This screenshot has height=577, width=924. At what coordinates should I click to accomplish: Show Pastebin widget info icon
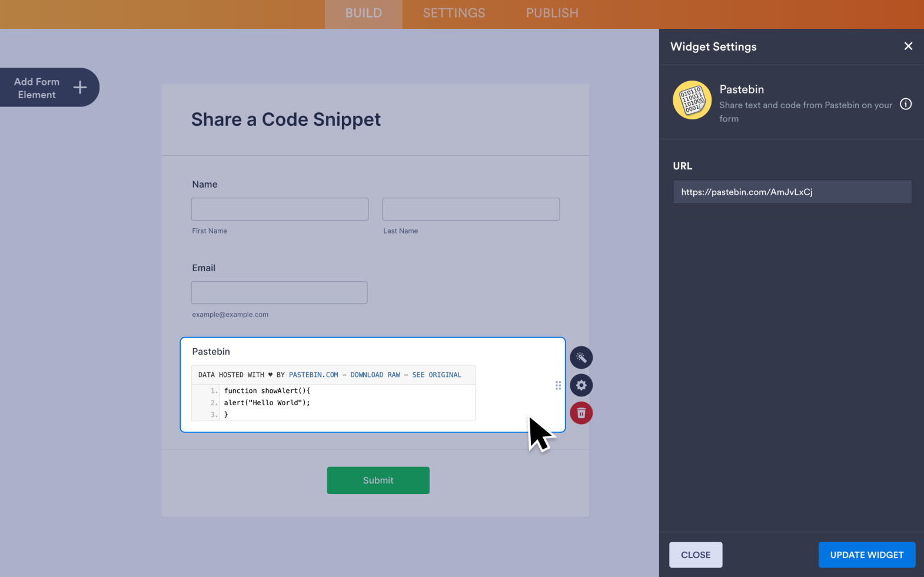[x=906, y=104]
